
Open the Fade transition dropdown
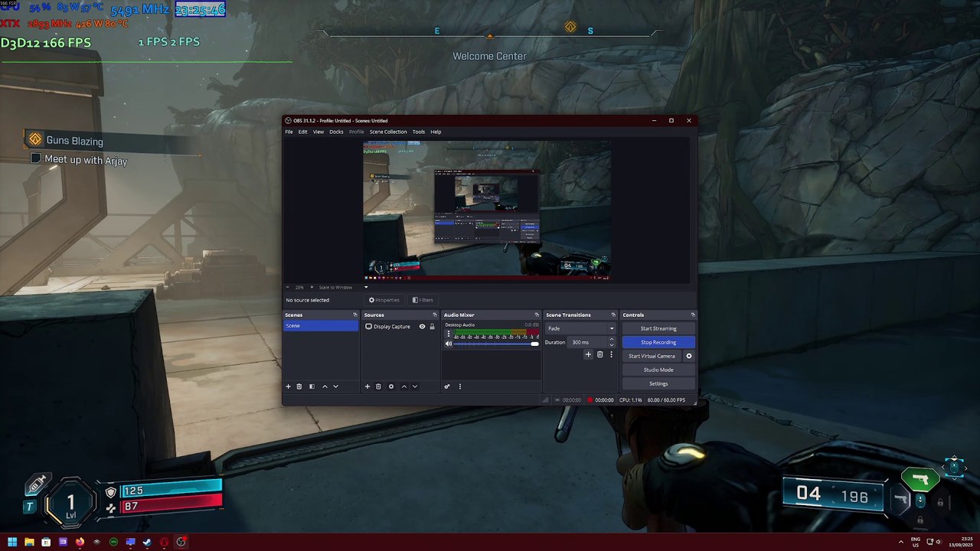coord(580,328)
